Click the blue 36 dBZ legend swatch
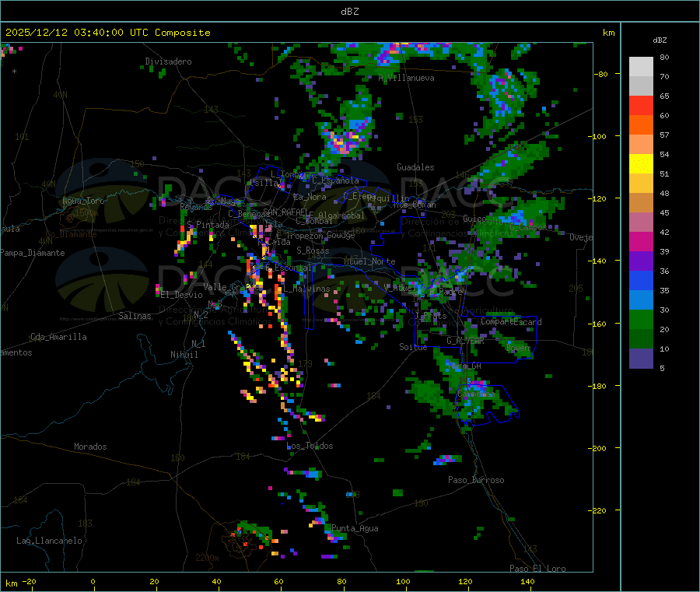Screen dimensions: 700x592 (x=641, y=280)
